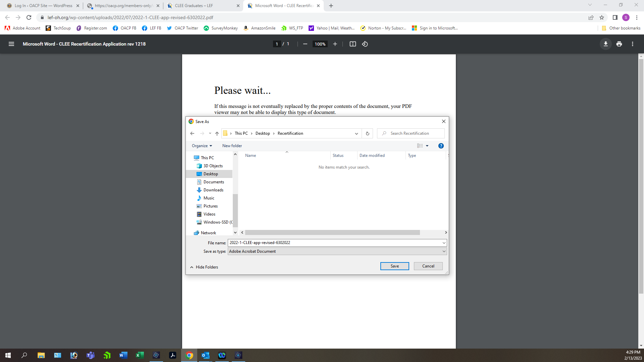
Task: Rotate the PDF counterclockwise
Action: (365, 44)
